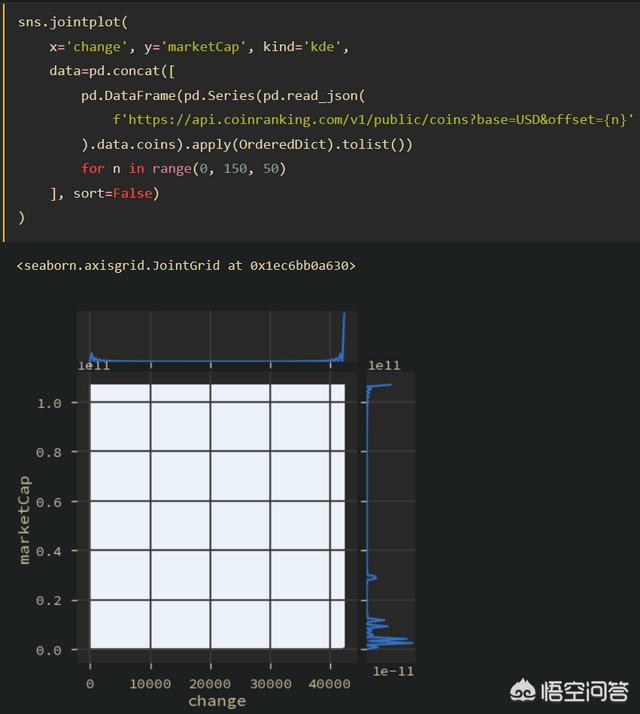Screen dimensions: 640x714
Task: Click the .apply(OrderedDict).tolist()) line
Action: 246,144
